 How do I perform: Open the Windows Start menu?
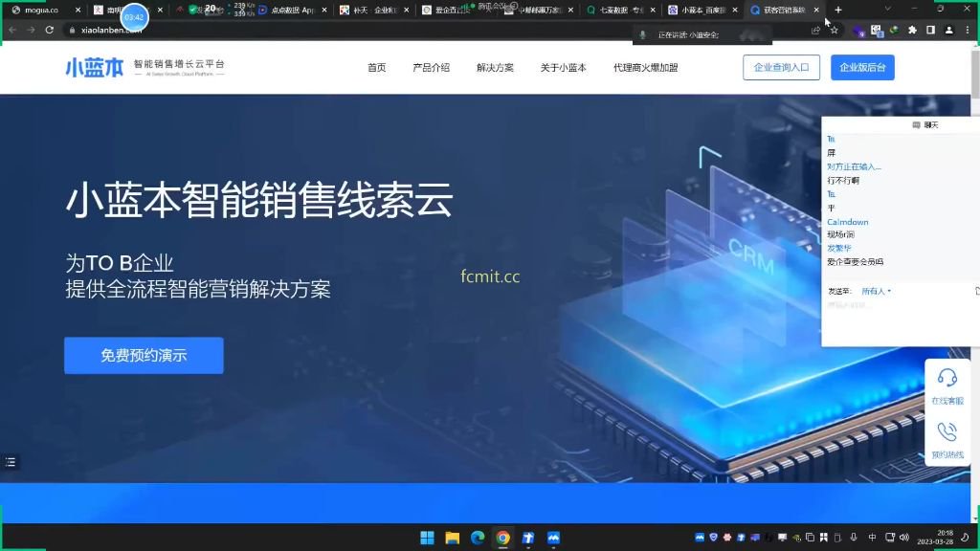(x=427, y=538)
